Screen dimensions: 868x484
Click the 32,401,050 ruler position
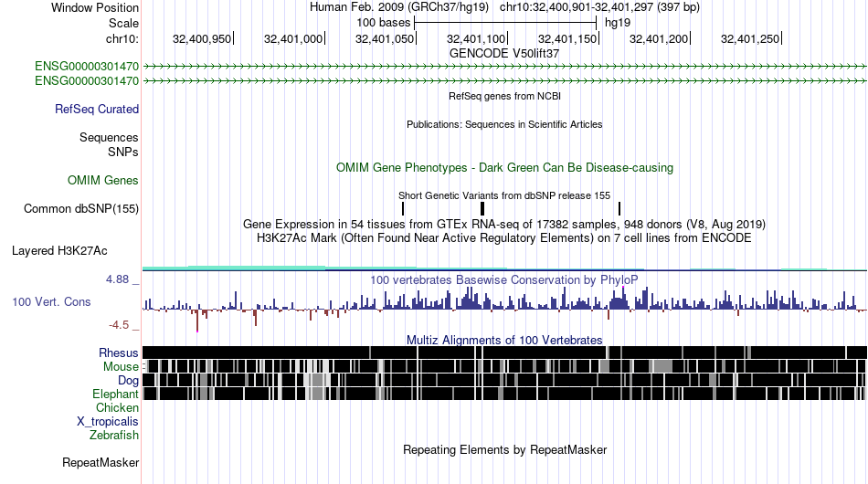(x=386, y=38)
